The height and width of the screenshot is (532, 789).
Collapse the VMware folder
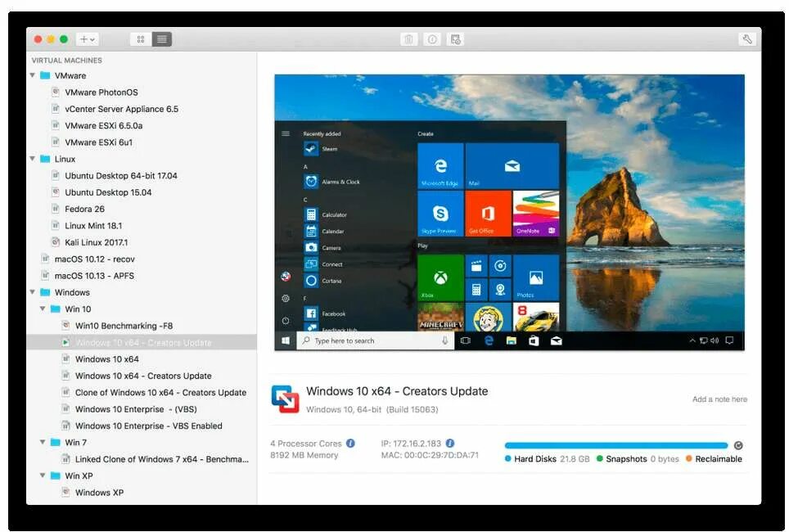click(x=33, y=75)
